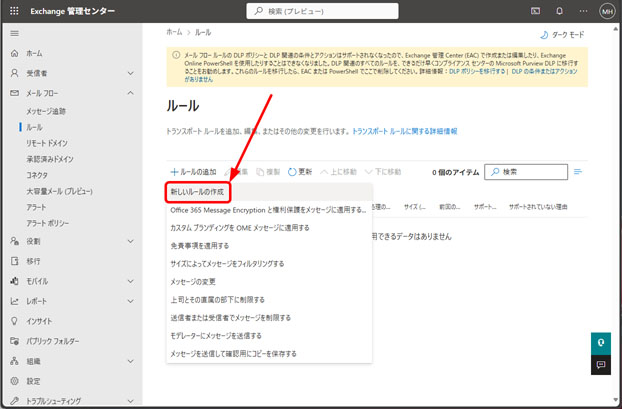Viewport: 622px width, 409px height.
Task: Open the black feedback chat button
Action: [601, 365]
